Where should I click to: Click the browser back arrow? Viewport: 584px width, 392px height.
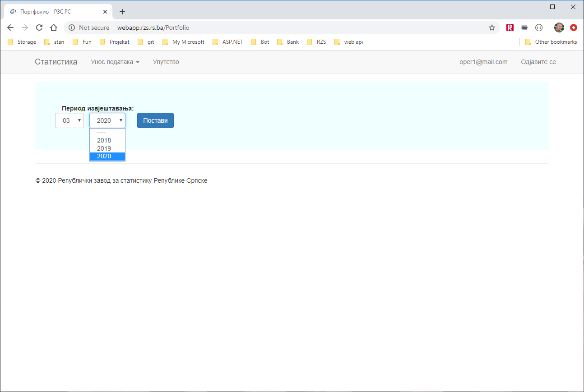coord(10,28)
